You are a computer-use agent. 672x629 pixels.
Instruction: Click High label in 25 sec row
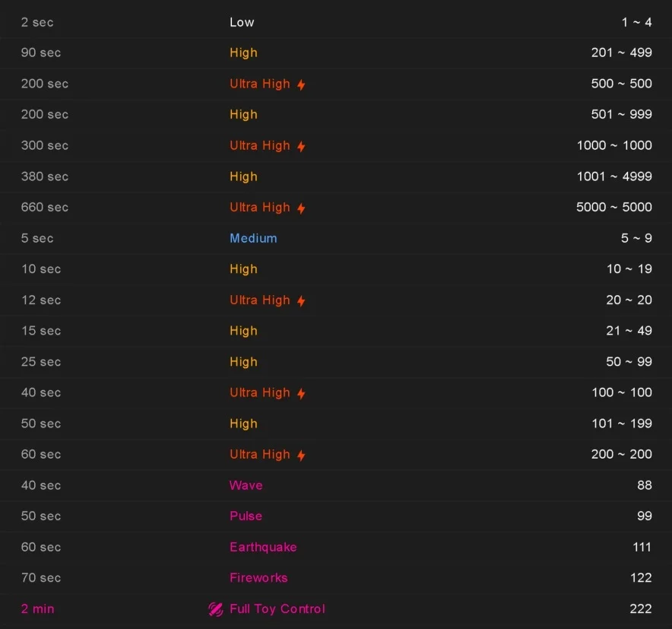tap(243, 362)
